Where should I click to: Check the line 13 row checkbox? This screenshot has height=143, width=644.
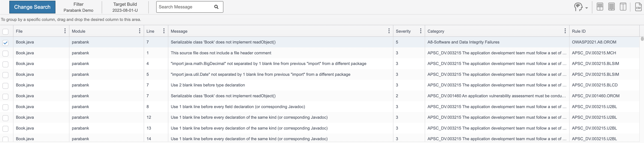pyautogui.click(x=5, y=129)
